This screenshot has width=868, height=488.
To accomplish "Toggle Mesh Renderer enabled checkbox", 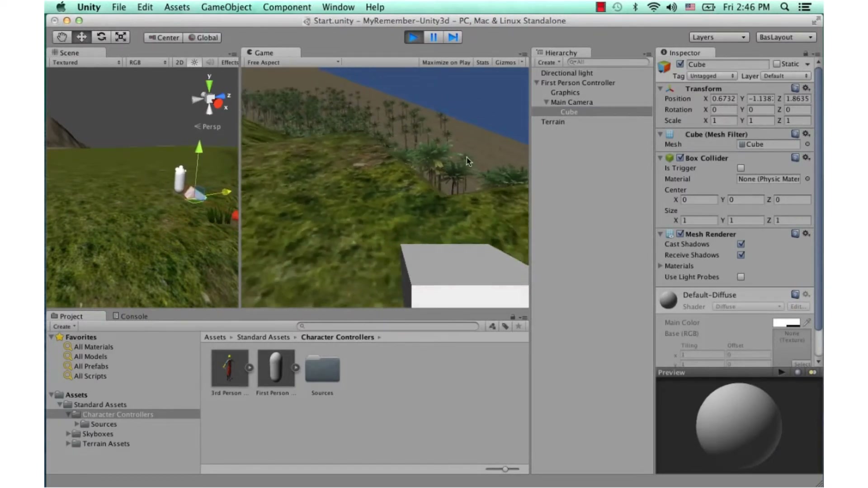I will click(680, 234).
